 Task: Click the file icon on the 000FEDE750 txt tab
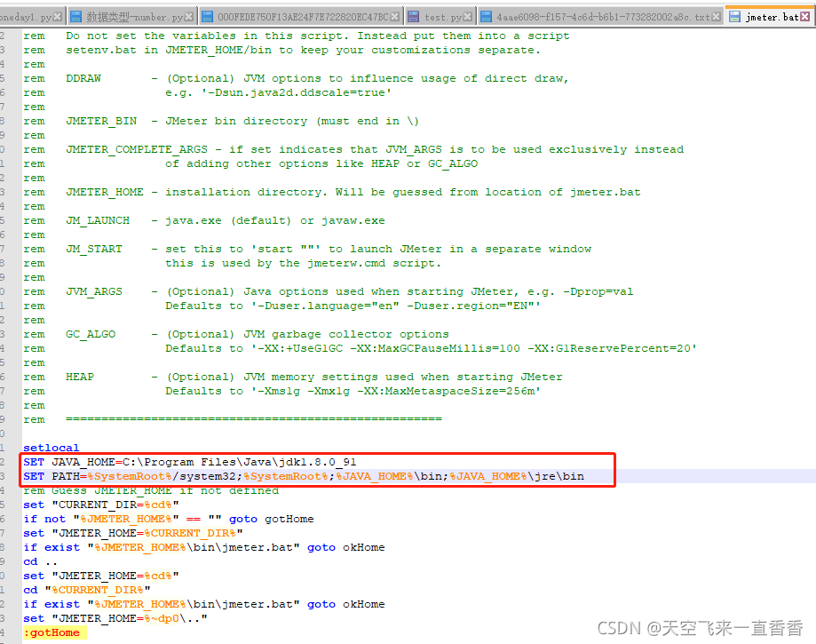pyautogui.click(x=206, y=15)
